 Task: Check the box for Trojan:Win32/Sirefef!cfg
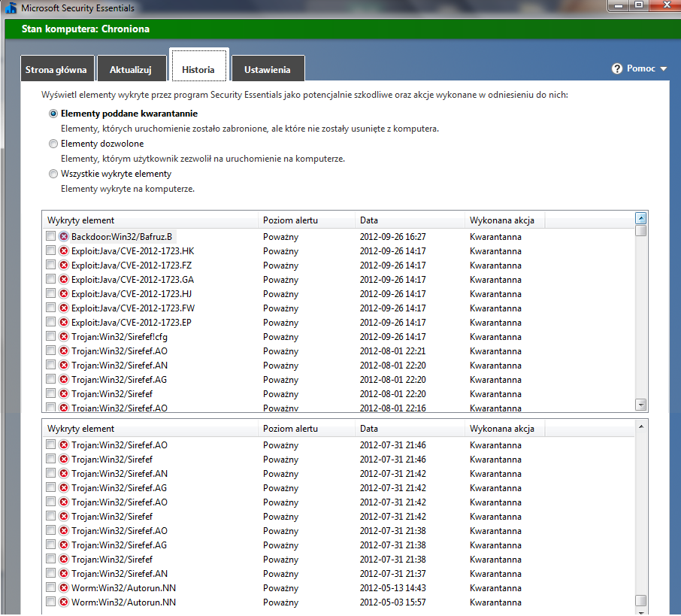tap(50, 336)
